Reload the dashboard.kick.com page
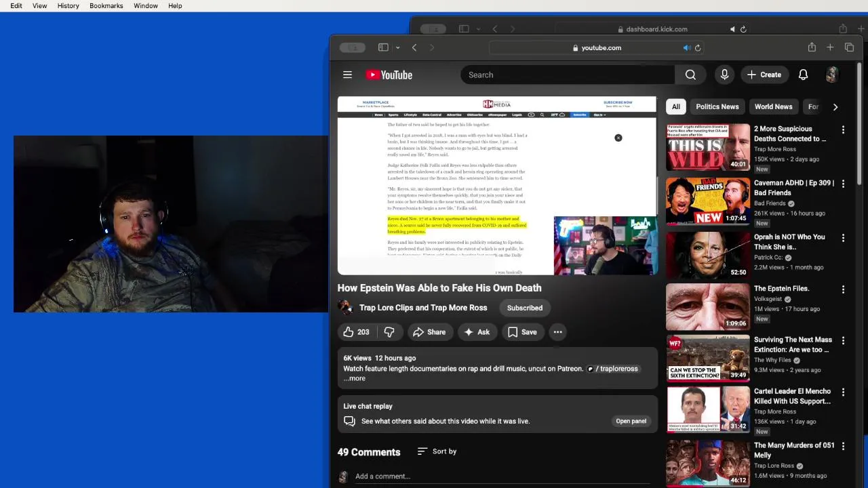 click(x=743, y=29)
